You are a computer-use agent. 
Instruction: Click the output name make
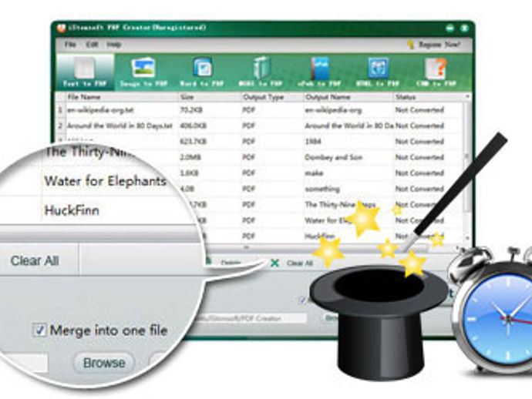pos(314,173)
